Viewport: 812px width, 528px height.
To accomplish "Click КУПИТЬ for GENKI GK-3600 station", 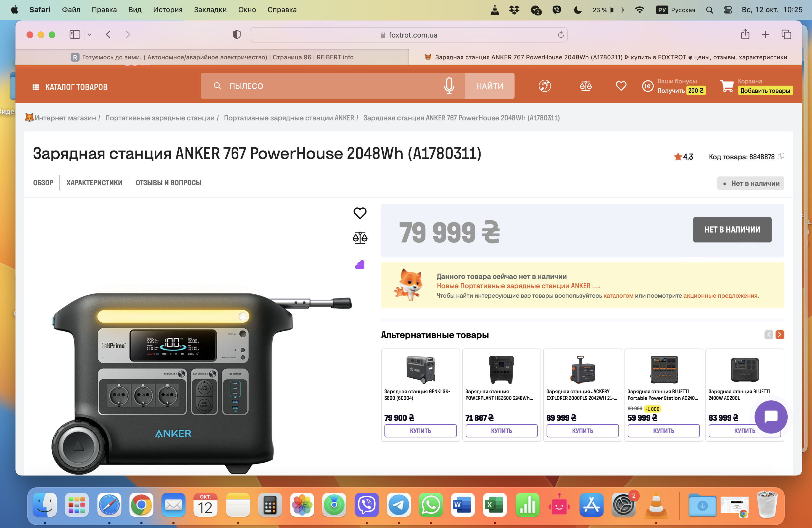I will click(420, 431).
